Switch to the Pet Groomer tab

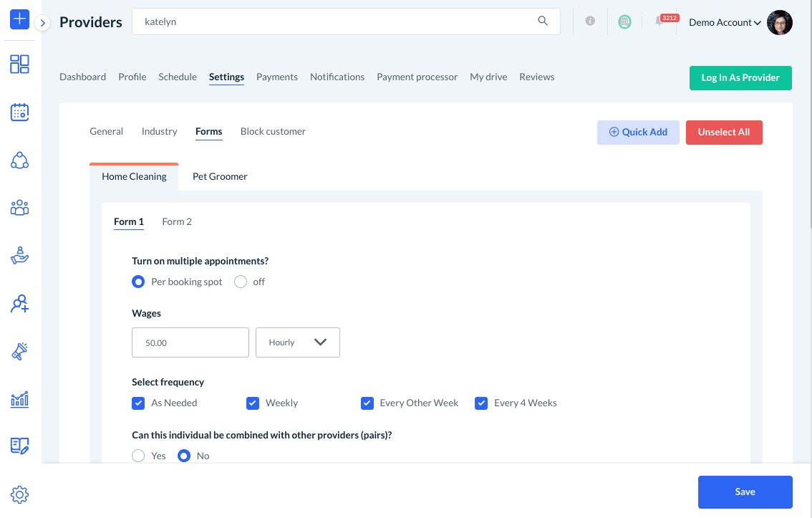pyautogui.click(x=220, y=176)
